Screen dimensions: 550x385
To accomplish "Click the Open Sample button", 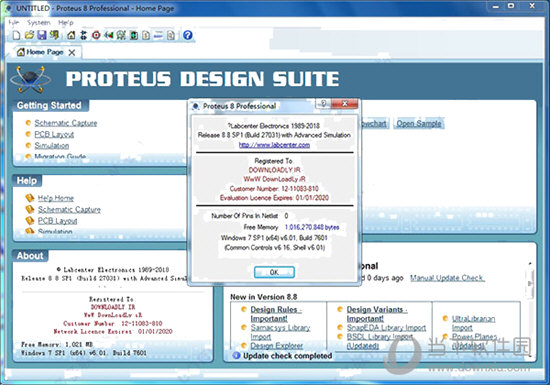I will pos(419,123).
